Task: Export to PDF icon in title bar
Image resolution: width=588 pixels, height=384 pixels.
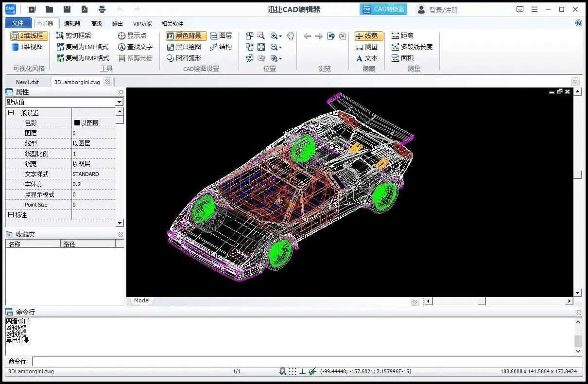Action: (84, 9)
